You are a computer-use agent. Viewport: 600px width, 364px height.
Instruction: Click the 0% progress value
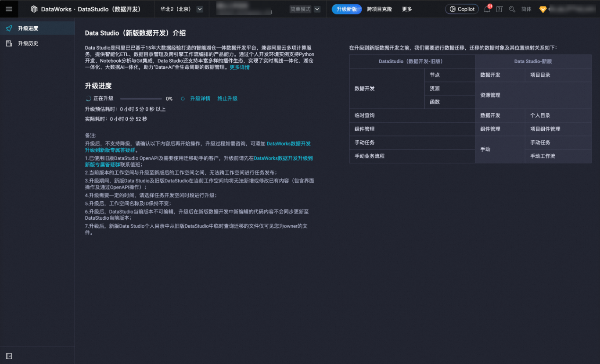point(169,99)
